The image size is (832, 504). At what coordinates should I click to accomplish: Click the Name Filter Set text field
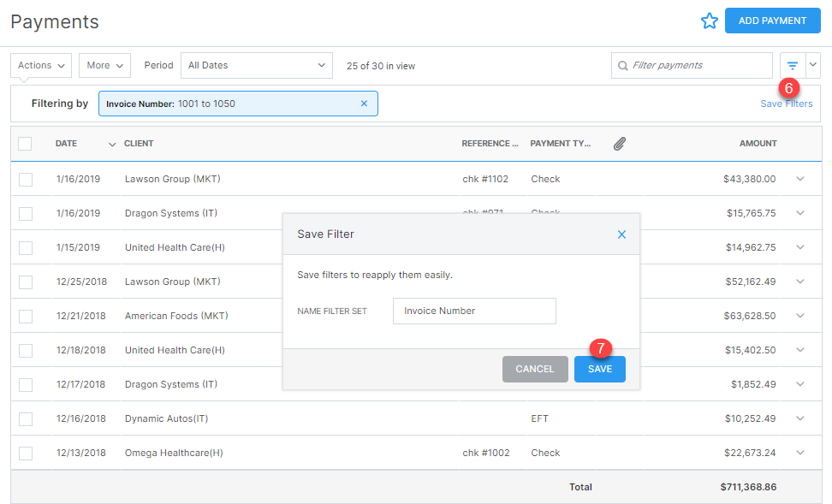[x=474, y=311]
